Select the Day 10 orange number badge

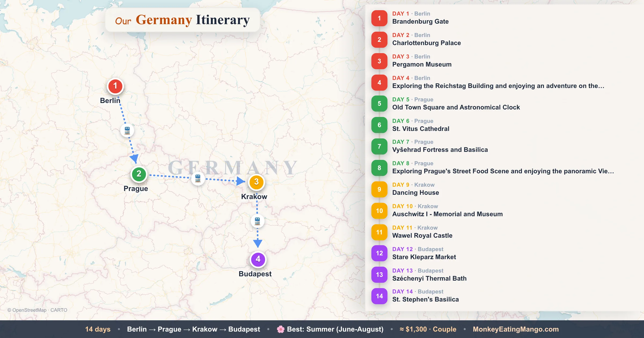click(x=379, y=211)
